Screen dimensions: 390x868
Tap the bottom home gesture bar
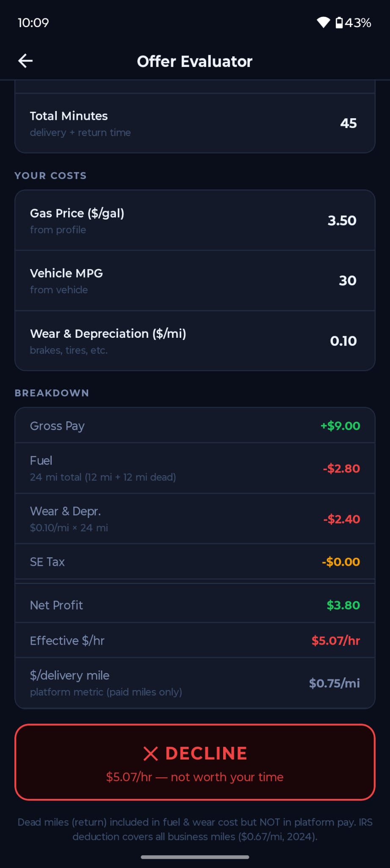click(x=195, y=857)
